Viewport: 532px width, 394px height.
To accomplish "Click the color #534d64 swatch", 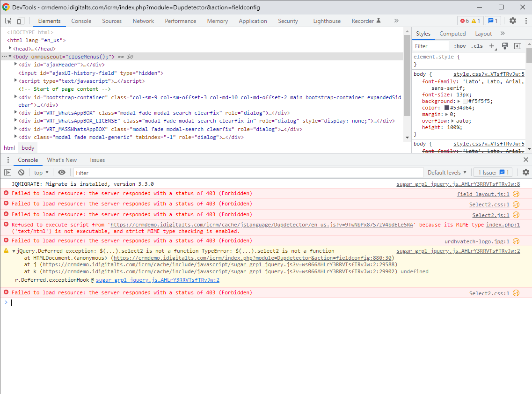I will click(x=447, y=108).
